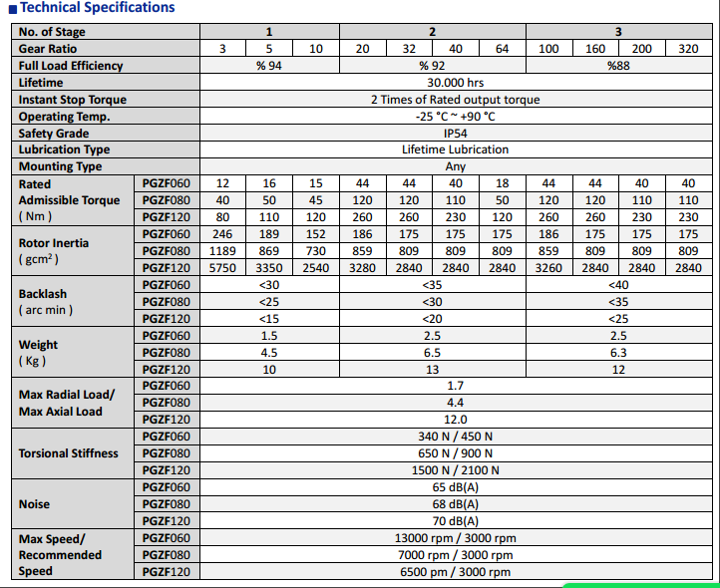Select PGZF120 torque value 80
The height and width of the screenshot is (588, 720).
222,217
